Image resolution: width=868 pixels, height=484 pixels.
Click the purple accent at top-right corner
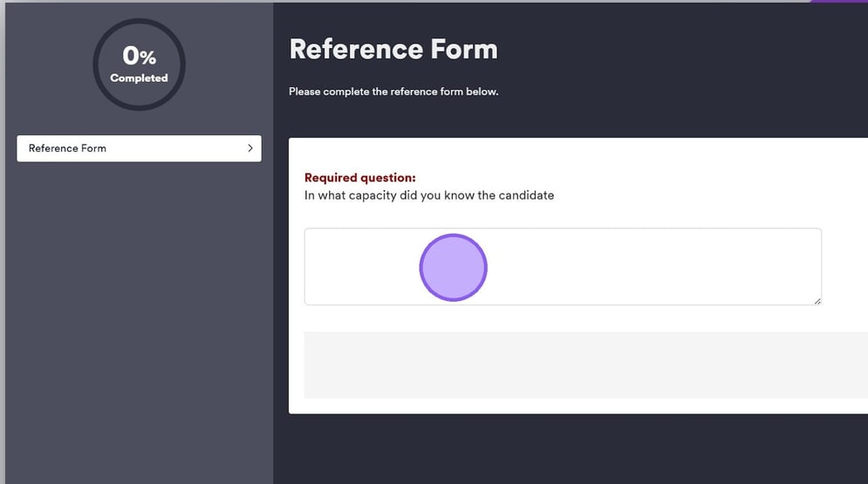coord(837,2)
